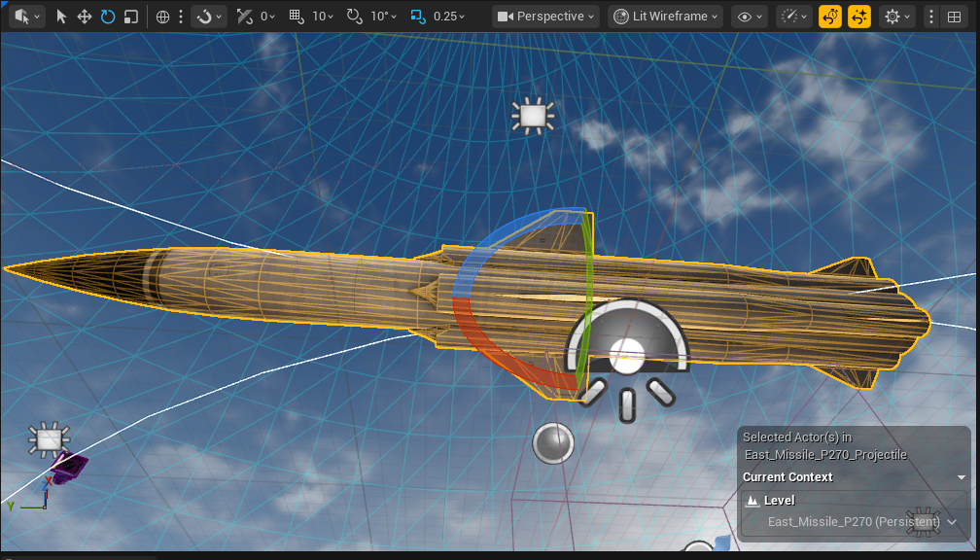Click the surface snapping icon beside the 0 value
This screenshot has width=980, height=560.
(246, 16)
